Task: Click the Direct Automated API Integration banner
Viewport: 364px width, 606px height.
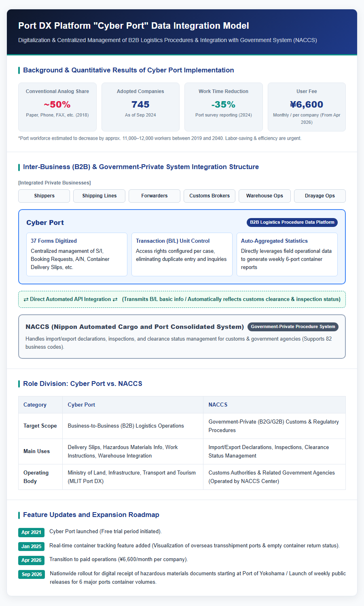Action: (x=182, y=299)
